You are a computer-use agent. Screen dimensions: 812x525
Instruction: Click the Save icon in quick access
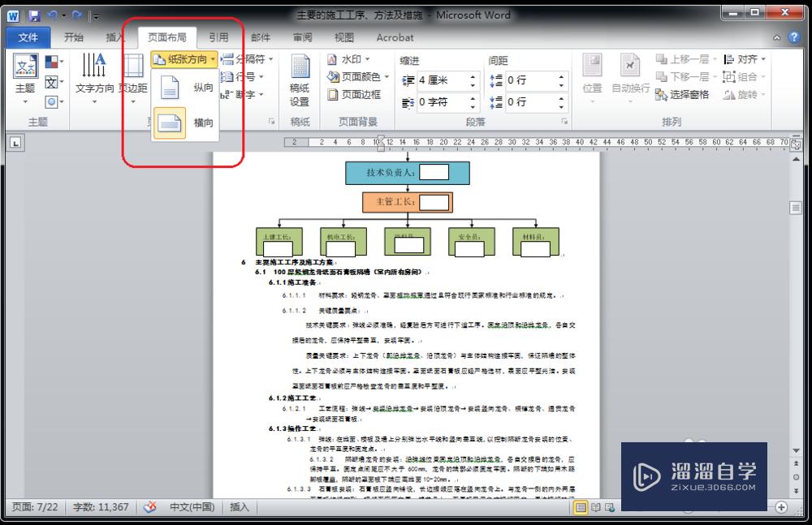tap(34, 16)
